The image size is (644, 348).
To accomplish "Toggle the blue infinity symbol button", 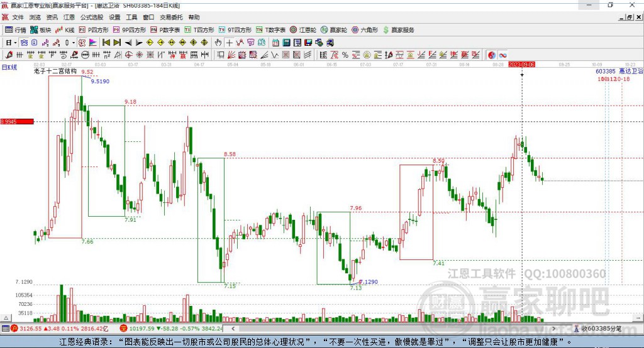I will [x=502, y=55].
